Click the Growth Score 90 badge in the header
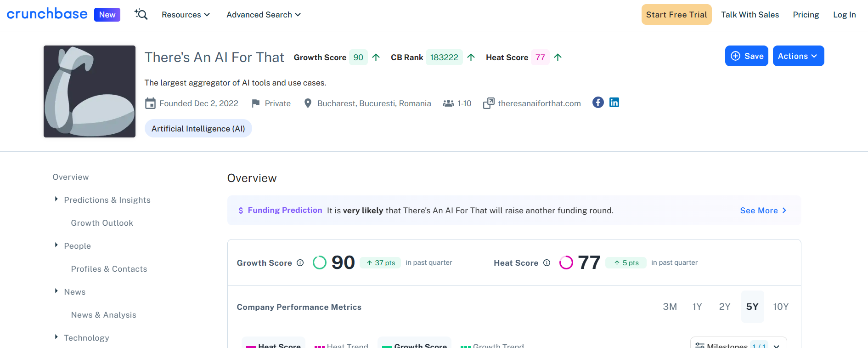868x348 pixels. coord(358,57)
